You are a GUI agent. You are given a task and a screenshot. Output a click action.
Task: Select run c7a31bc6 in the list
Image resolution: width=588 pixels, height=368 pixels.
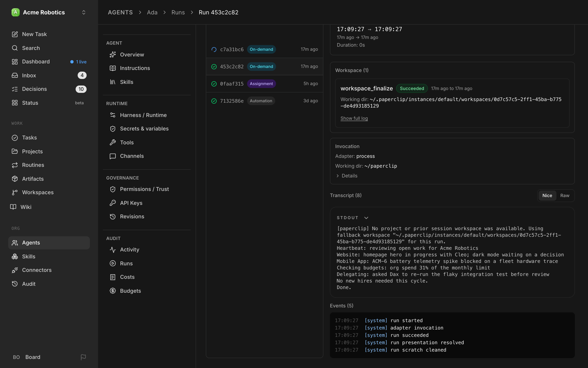click(264, 49)
